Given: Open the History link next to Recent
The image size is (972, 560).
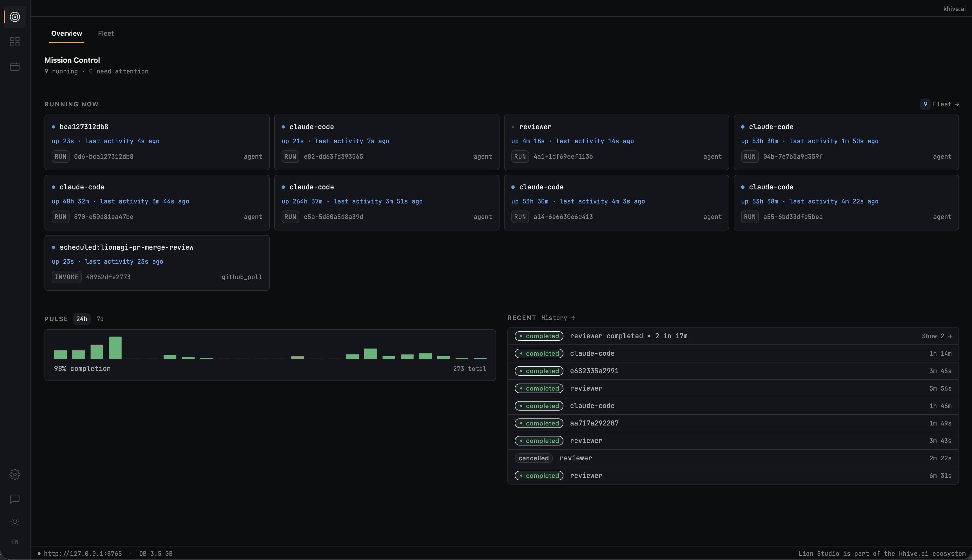Looking at the screenshot, I should click(558, 318).
